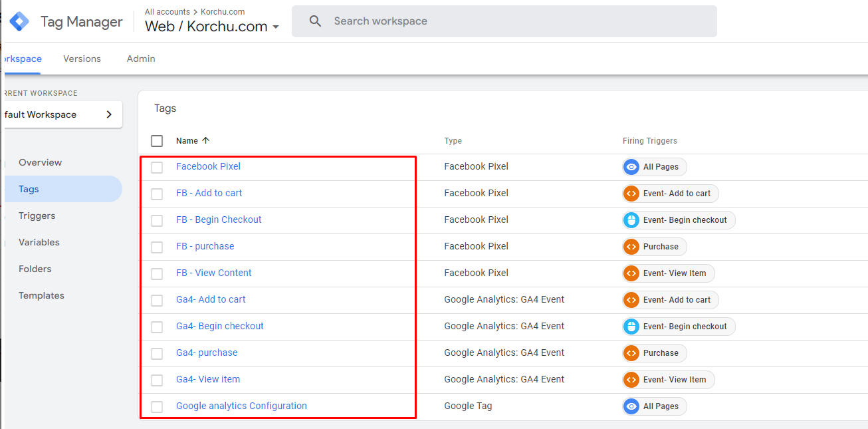This screenshot has width=868, height=429.
Task: Open the Google analytics Configuration tag
Action: coord(241,406)
